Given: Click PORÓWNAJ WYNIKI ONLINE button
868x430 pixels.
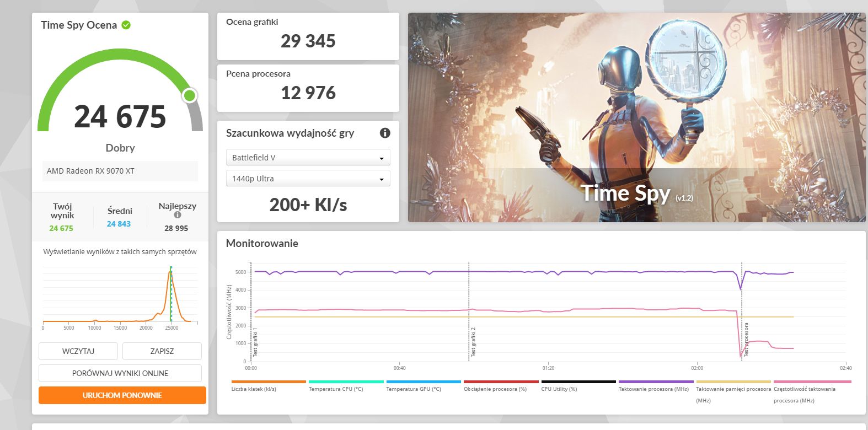Looking at the screenshot, I should [120, 373].
